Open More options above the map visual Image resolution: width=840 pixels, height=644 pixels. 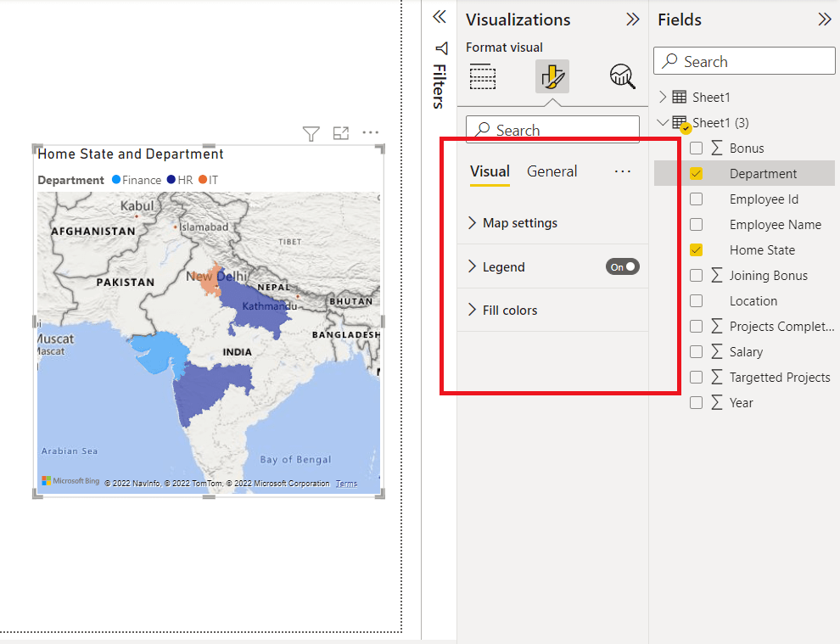pyautogui.click(x=371, y=133)
